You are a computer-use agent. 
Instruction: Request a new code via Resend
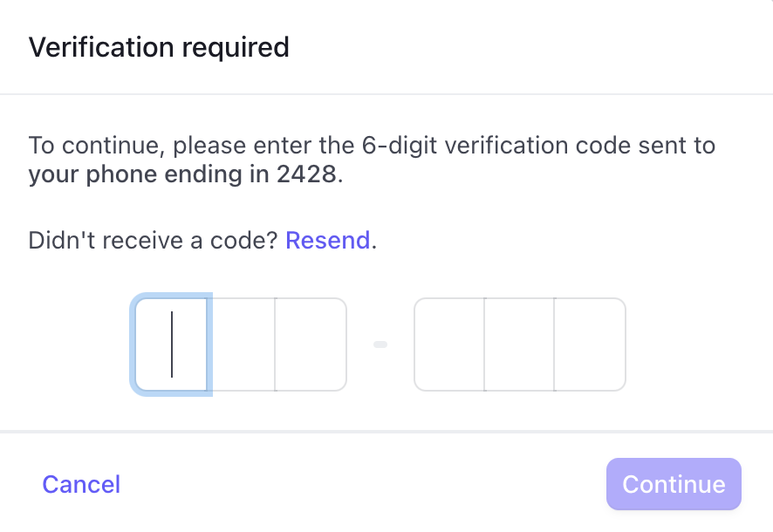pyautogui.click(x=328, y=240)
